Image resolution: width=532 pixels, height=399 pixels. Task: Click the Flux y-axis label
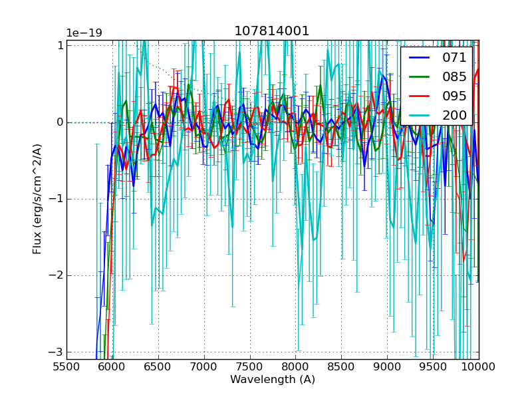pyautogui.click(x=38, y=199)
